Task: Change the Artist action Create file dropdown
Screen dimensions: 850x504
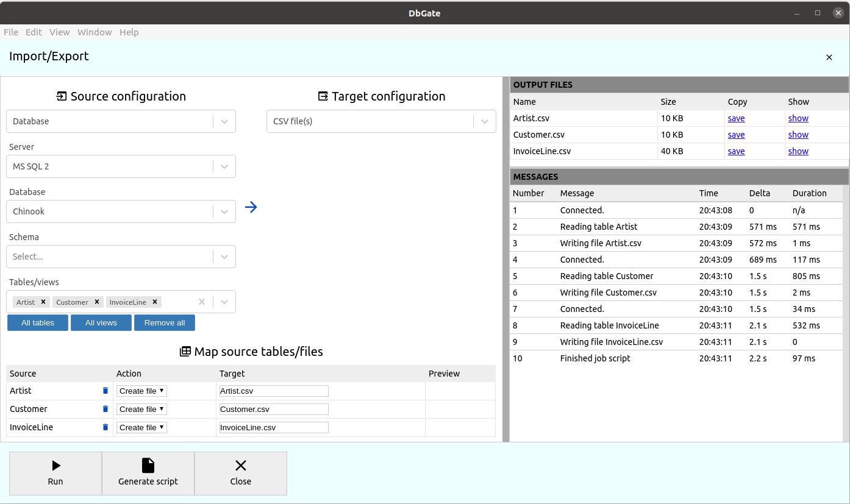Action: [141, 391]
